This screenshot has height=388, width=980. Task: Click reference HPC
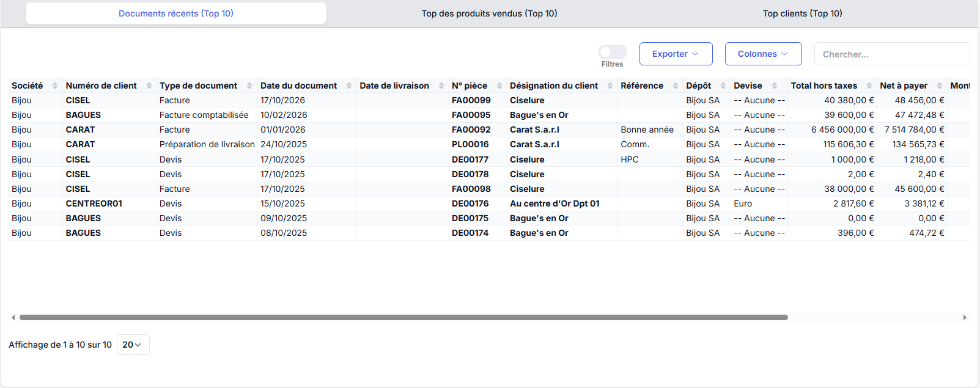[630, 159]
